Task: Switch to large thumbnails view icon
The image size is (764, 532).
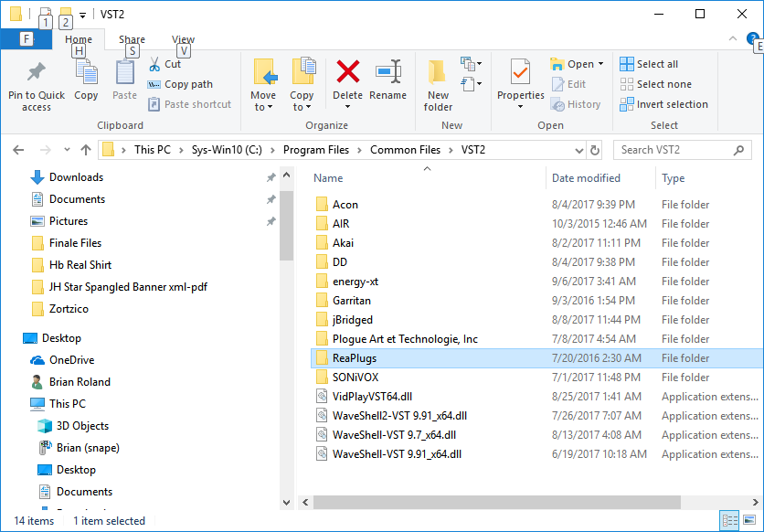Action: (x=749, y=521)
